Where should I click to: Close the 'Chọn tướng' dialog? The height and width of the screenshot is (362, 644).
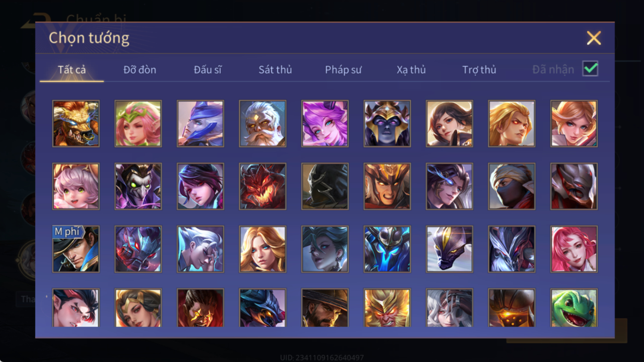coord(594,38)
